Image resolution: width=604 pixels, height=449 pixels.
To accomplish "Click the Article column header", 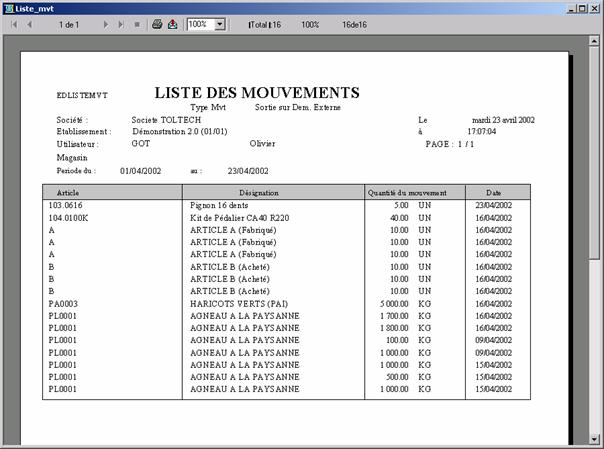I will [x=68, y=192].
